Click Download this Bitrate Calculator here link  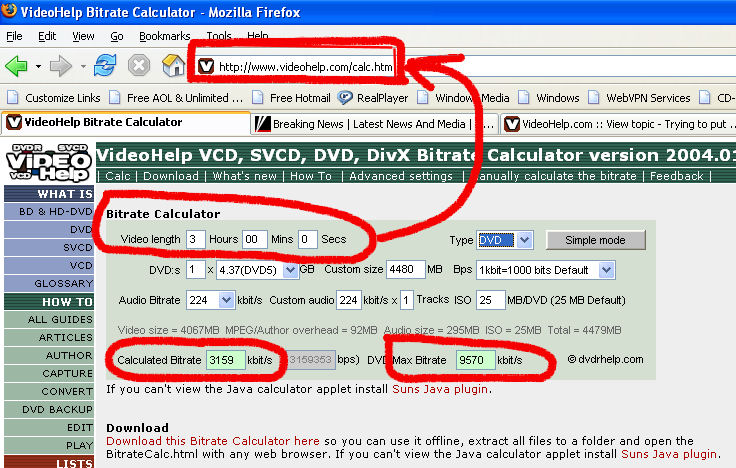213,441
